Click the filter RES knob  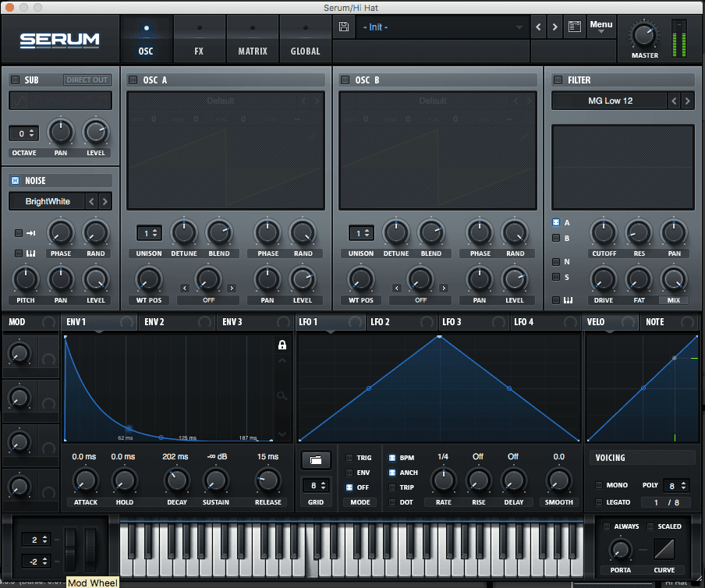coord(639,232)
